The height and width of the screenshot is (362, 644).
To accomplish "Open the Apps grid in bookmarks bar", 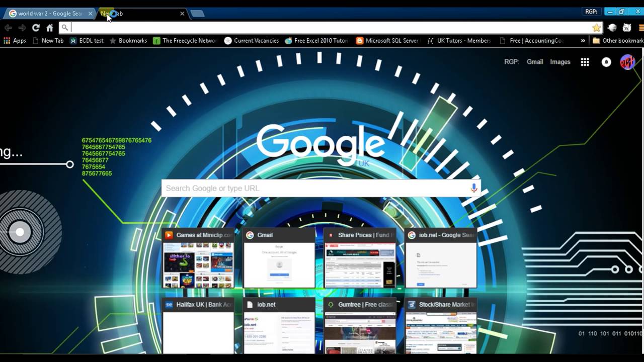I will pos(15,41).
